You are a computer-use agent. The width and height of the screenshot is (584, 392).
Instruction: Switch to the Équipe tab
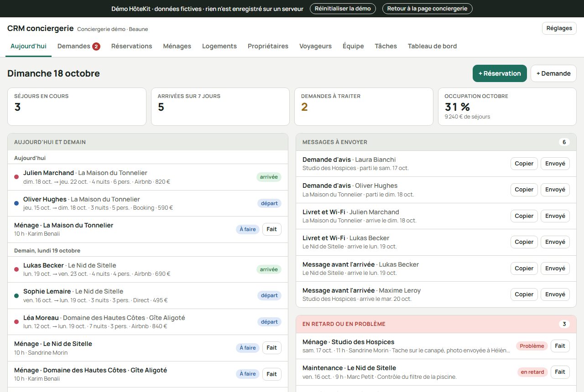pyautogui.click(x=353, y=46)
